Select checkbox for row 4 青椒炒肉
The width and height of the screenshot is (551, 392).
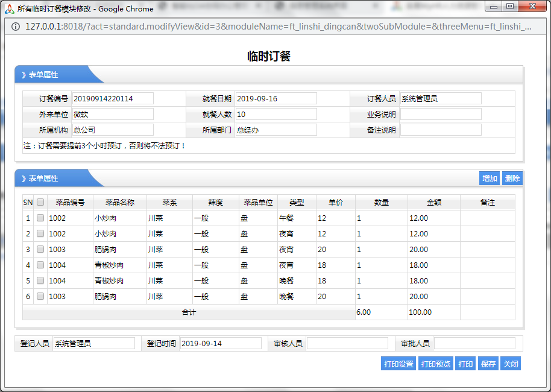coord(40,265)
